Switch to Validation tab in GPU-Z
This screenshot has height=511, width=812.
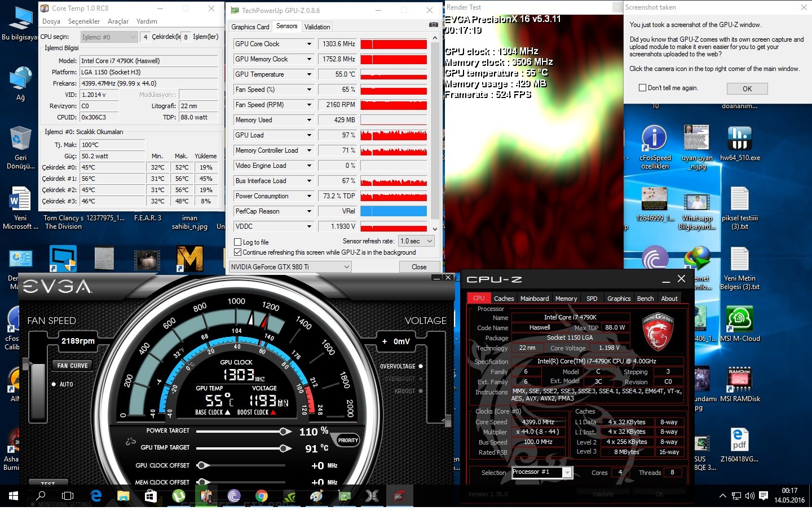317,27
